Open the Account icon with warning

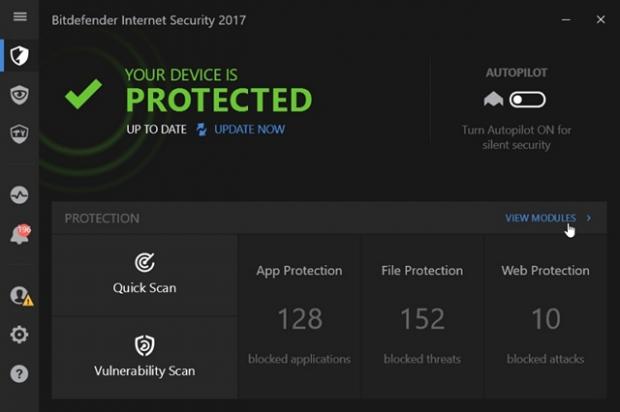19,296
